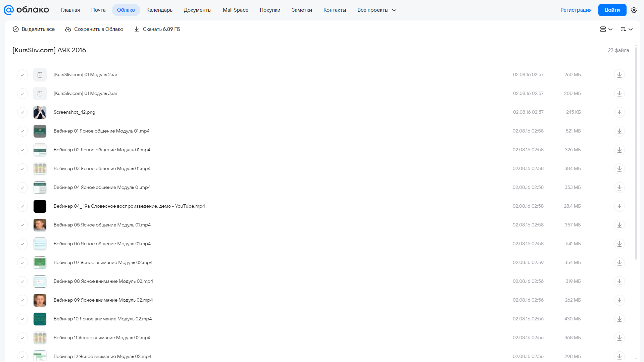Click archive icon of Модуль 3.rar

(40, 93)
